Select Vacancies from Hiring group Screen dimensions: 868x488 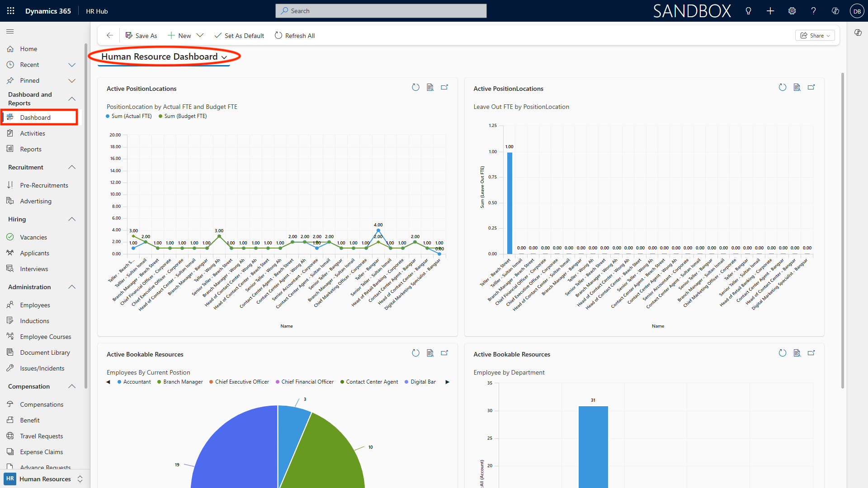point(33,237)
